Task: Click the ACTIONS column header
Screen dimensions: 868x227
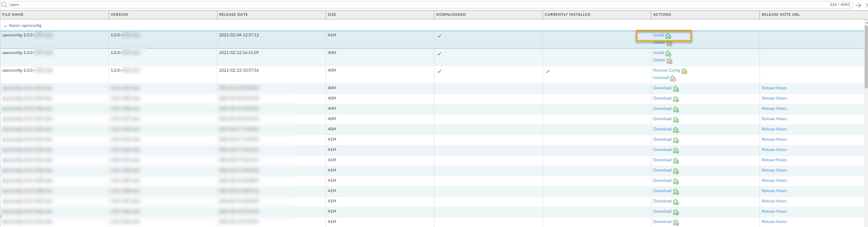Action: point(705,15)
